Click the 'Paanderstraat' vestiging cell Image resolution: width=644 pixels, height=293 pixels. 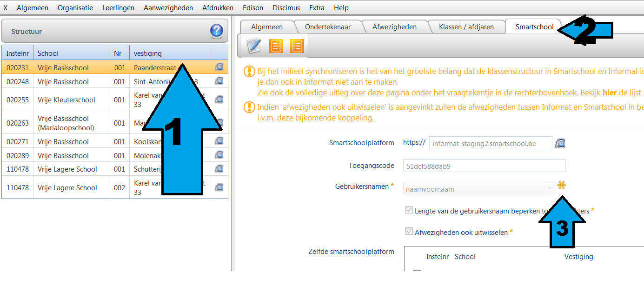pyautogui.click(x=170, y=67)
